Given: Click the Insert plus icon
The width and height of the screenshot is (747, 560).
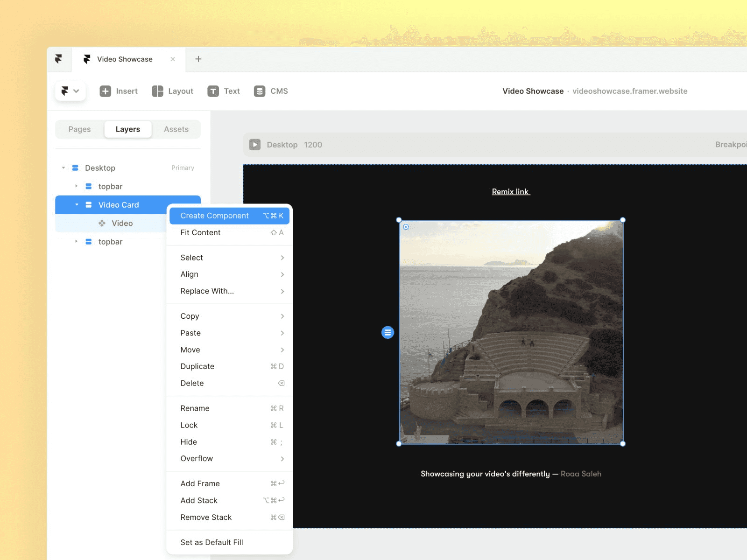Looking at the screenshot, I should 106,91.
